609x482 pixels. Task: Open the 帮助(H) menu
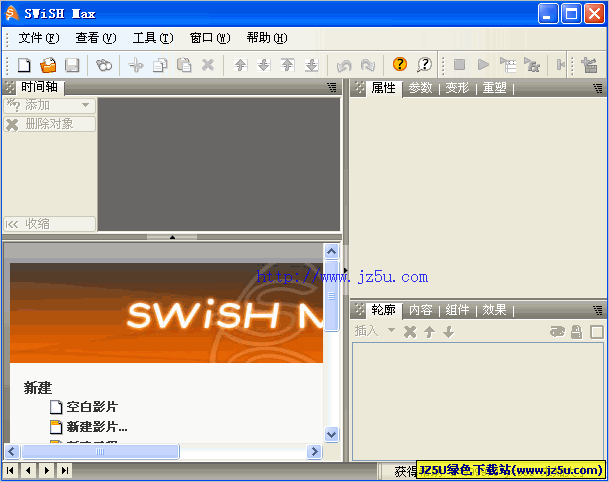click(267, 38)
